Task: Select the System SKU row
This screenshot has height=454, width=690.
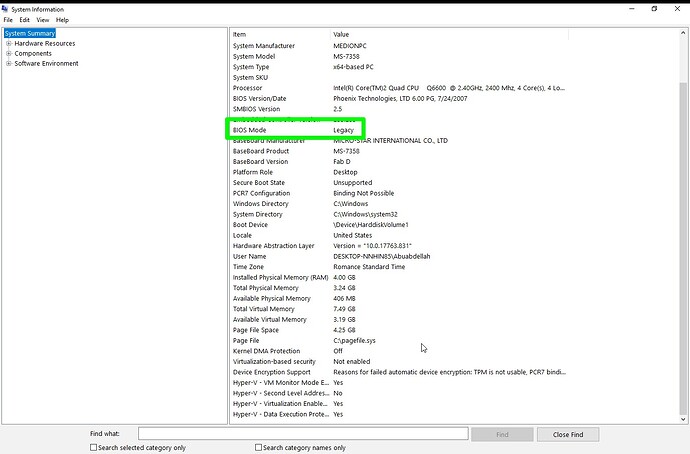Action: (x=400, y=77)
